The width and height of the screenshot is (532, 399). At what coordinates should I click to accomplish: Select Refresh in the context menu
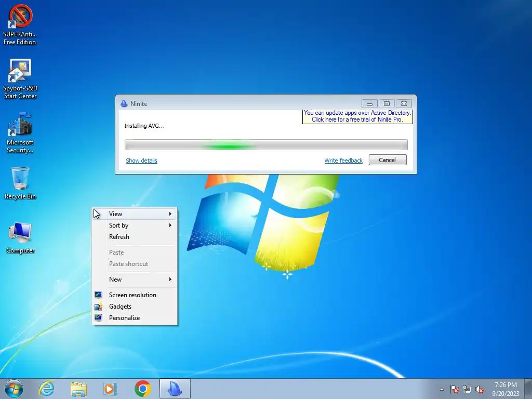[135, 237]
